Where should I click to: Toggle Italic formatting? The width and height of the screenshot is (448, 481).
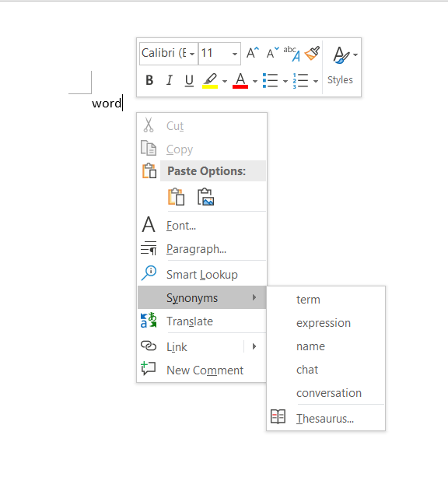coord(170,80)
